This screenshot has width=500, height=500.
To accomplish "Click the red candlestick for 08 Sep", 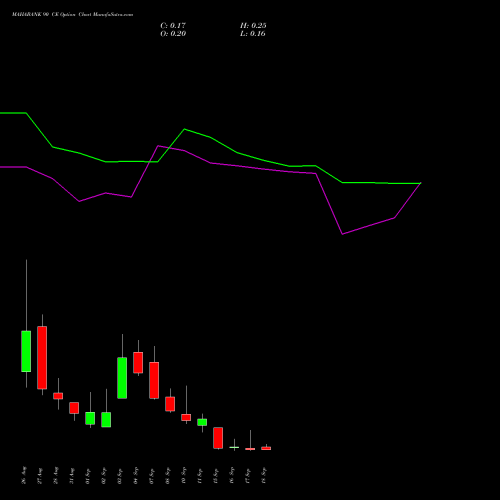I will point(170,404).
